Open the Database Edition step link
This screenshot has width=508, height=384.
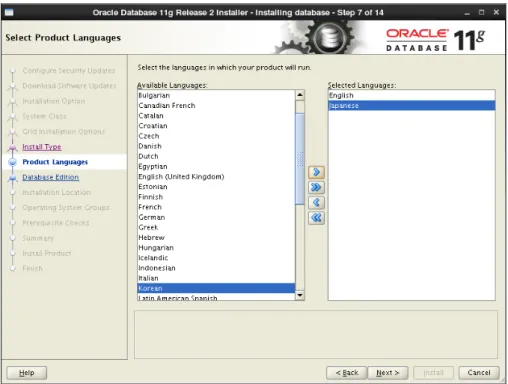[x=51, y=177]
